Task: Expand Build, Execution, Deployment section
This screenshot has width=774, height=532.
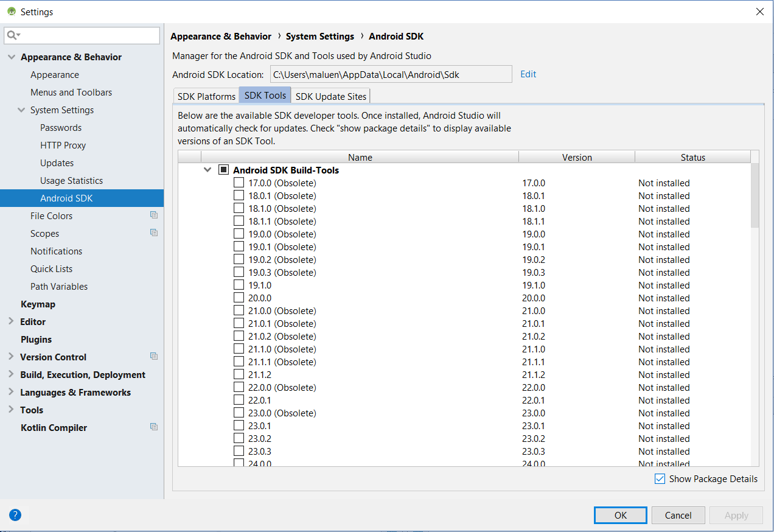Action: click(x=11, y=374)
